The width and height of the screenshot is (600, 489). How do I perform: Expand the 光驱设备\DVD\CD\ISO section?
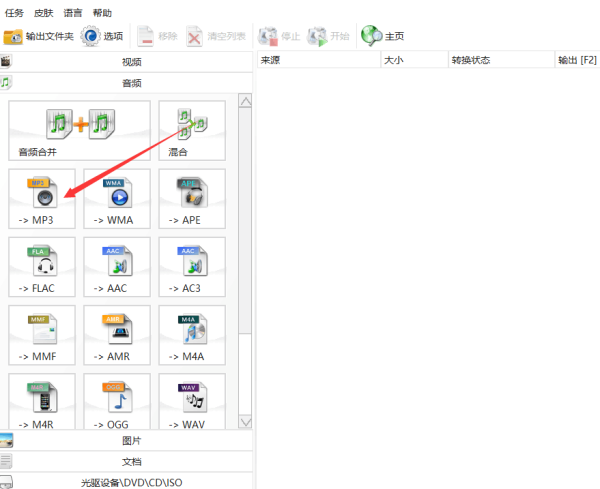pos(126,482)
